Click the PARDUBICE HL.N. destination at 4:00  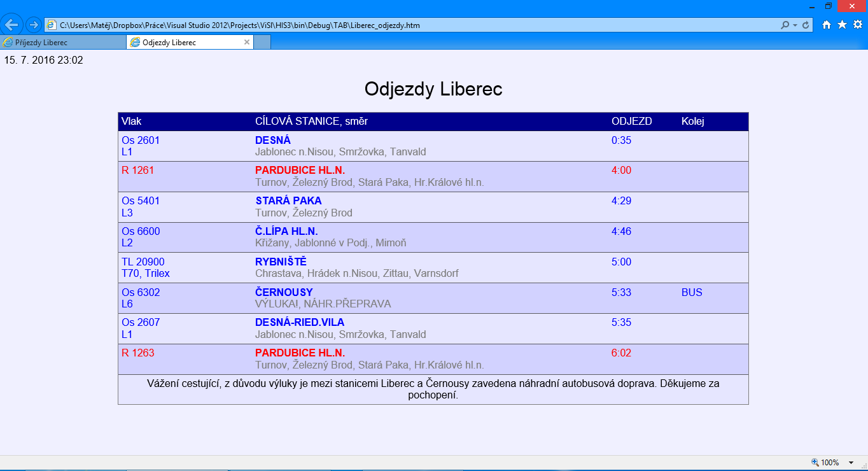(300, 171)
